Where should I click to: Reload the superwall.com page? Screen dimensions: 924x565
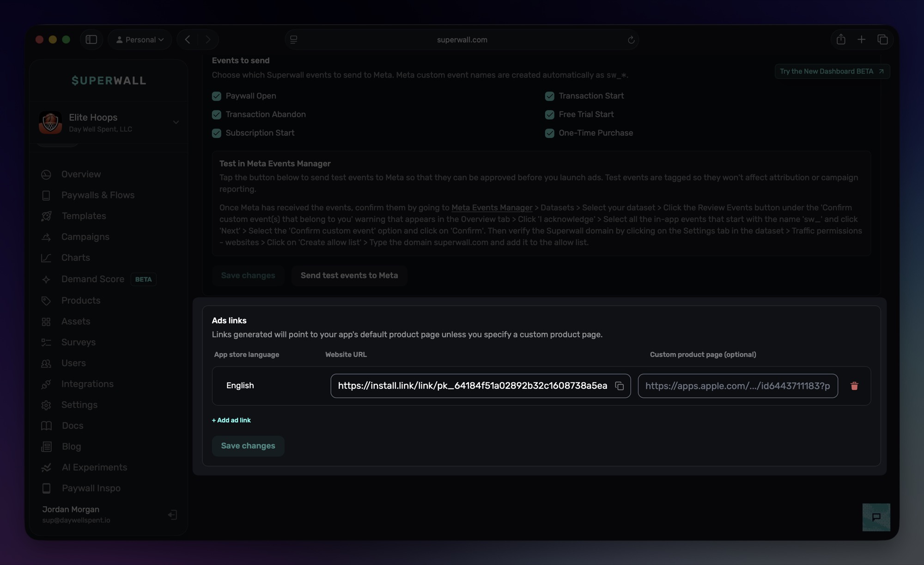click(631, 40)
